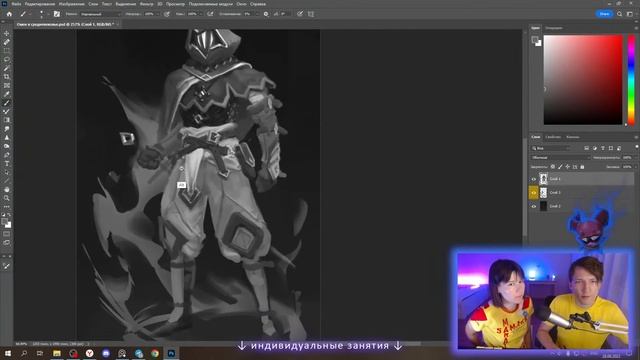640x360 pixels.
Task: Open the Просмотр menu
Action: 175,4
